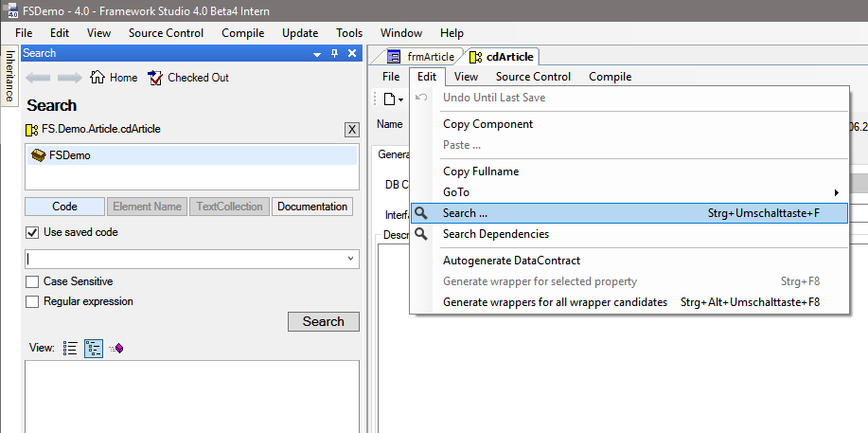Click the Framework Studio title bar icon

[x=11, y=10]
